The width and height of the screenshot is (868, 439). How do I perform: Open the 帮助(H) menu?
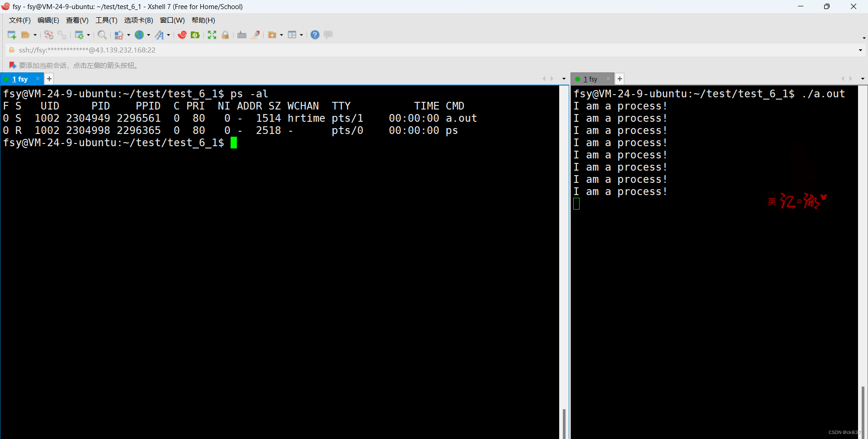click(x=203, y=20)
